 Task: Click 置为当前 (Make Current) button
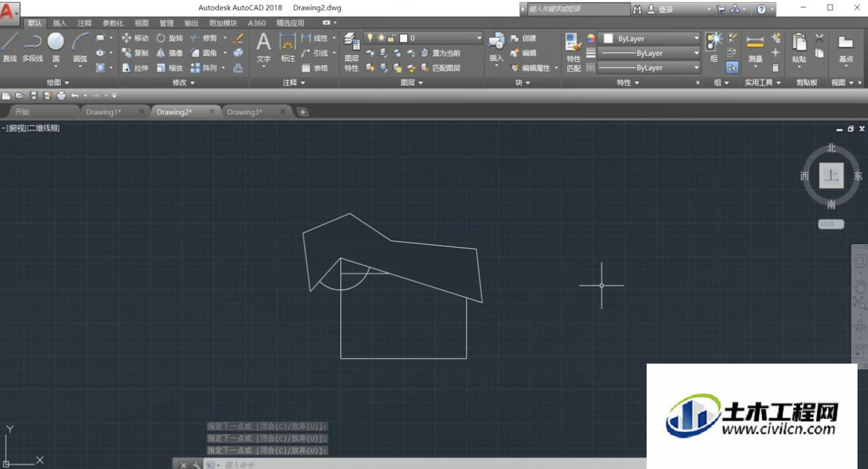[x=440, y=53]
